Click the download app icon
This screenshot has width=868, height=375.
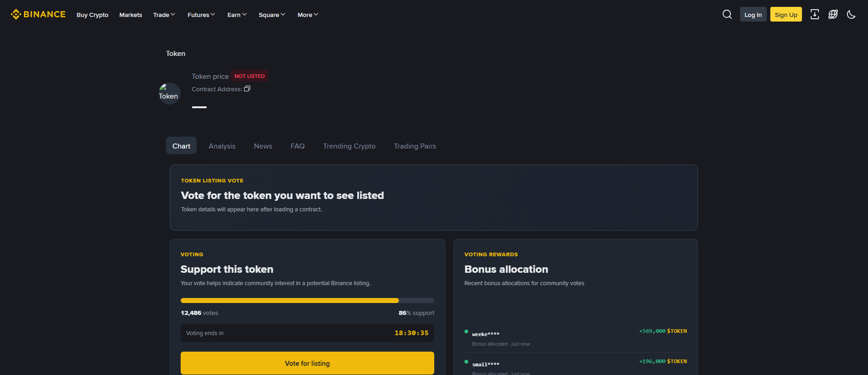point(815,15)
